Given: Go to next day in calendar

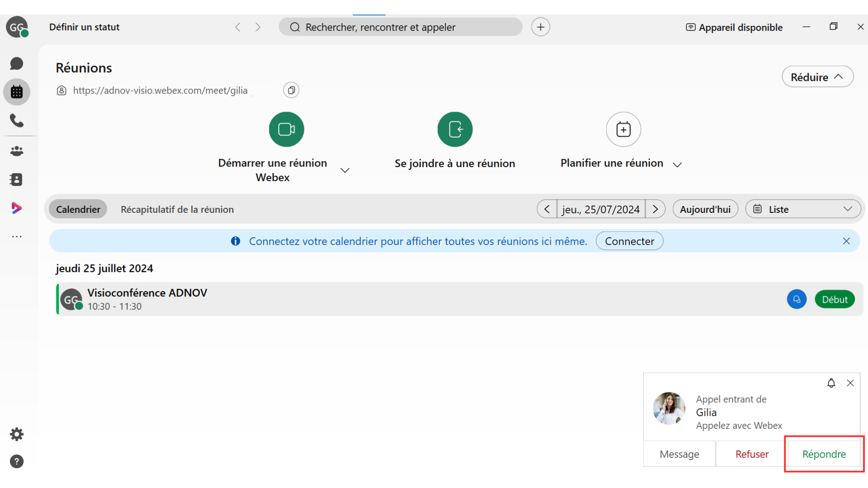Looking at the screenshot, I should (x=656, y=209).
